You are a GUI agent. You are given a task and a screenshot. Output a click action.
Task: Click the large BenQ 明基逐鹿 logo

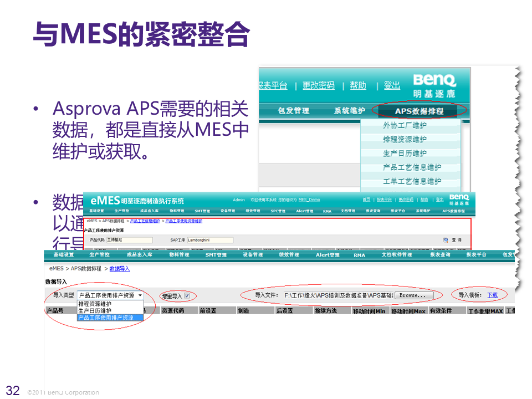pyautogui.click(x=434, y=86)
